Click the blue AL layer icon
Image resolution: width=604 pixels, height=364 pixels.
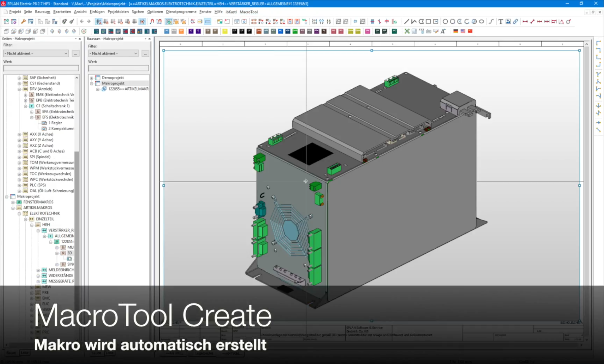167,31
